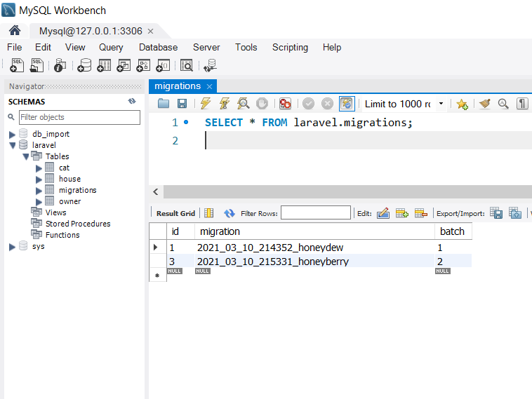Import records from file icon
Image resolution: width=532 pixels, height=399 pixels.
pos(515,213)
